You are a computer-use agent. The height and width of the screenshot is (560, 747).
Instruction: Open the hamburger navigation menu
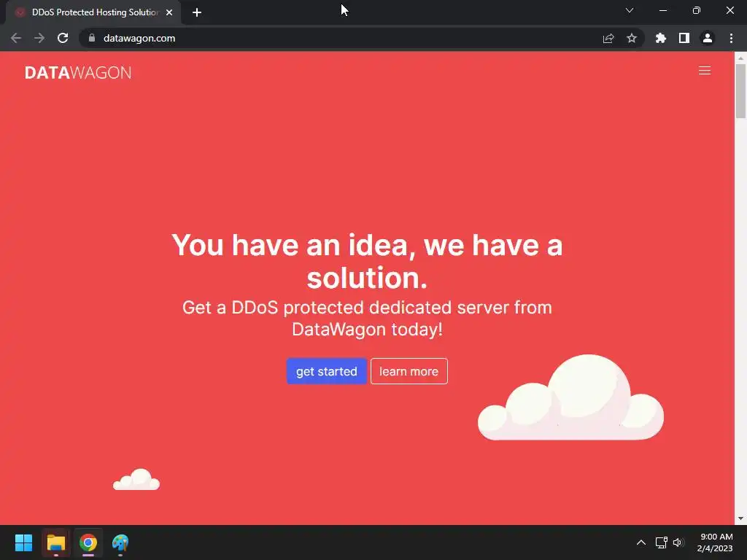(x=704, y=71)
